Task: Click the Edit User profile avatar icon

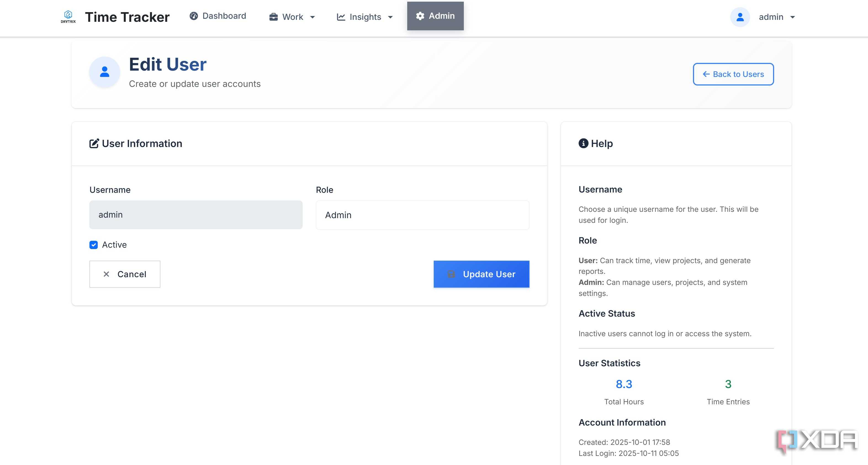Action: [104, 72]
